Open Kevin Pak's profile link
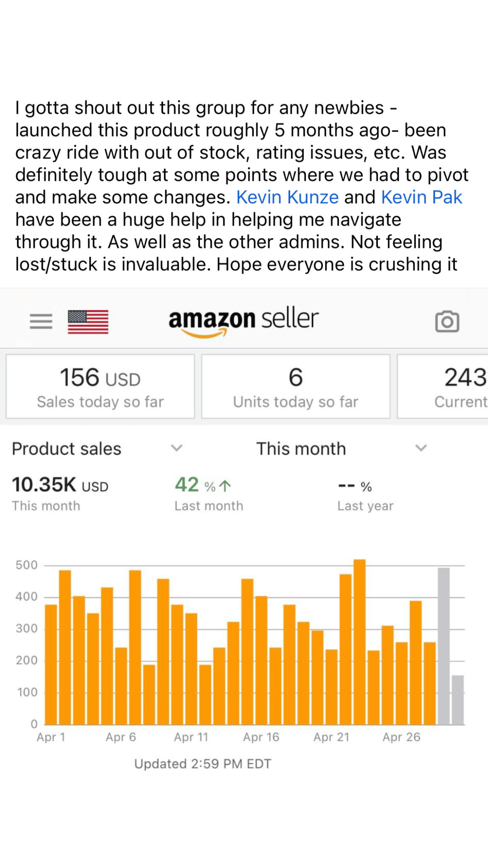The width and height of the screenshot is (488, 868). coord(421,198)
